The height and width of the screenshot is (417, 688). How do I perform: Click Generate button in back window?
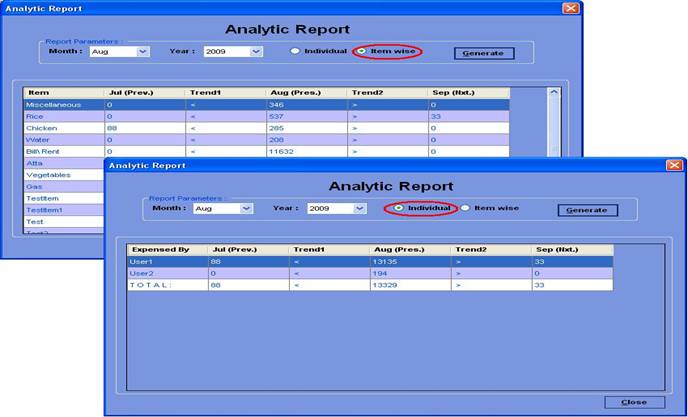(x=484, y=53)
